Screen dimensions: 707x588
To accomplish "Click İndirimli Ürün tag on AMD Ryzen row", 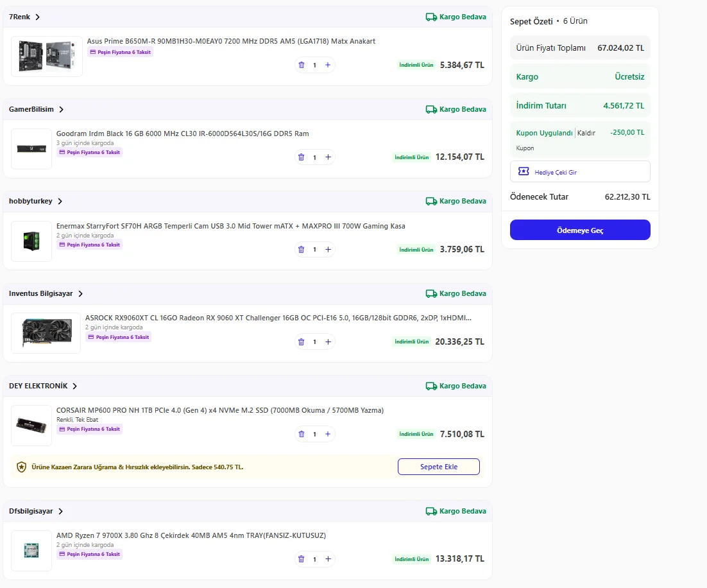I will coord(412,559).
